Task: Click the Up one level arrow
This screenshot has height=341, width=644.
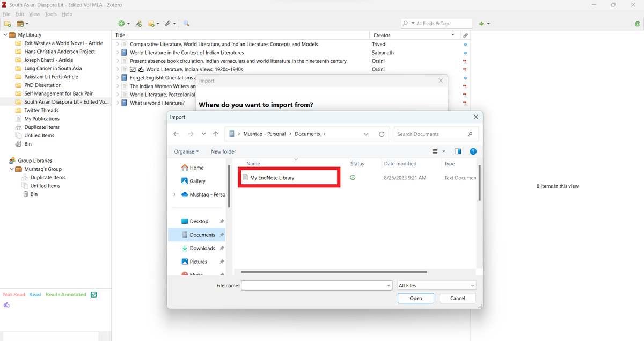Action: coord(216,134)
